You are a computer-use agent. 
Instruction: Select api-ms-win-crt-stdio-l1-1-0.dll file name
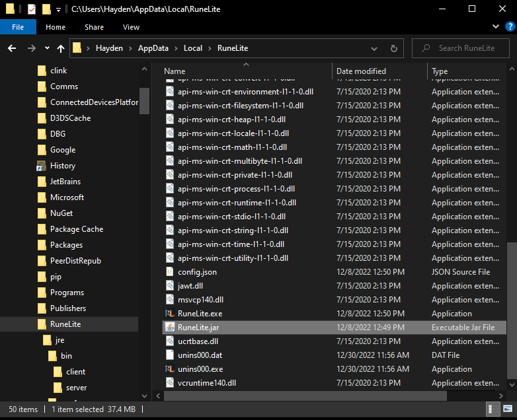(231, 217)
